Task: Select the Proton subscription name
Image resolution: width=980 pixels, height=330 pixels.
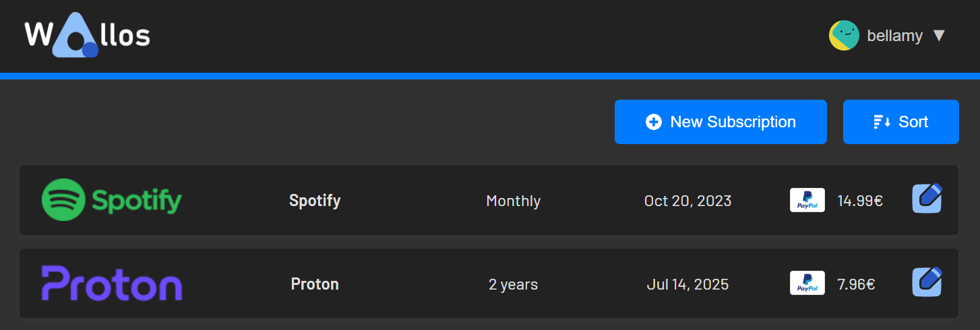Action: point(315,284)
